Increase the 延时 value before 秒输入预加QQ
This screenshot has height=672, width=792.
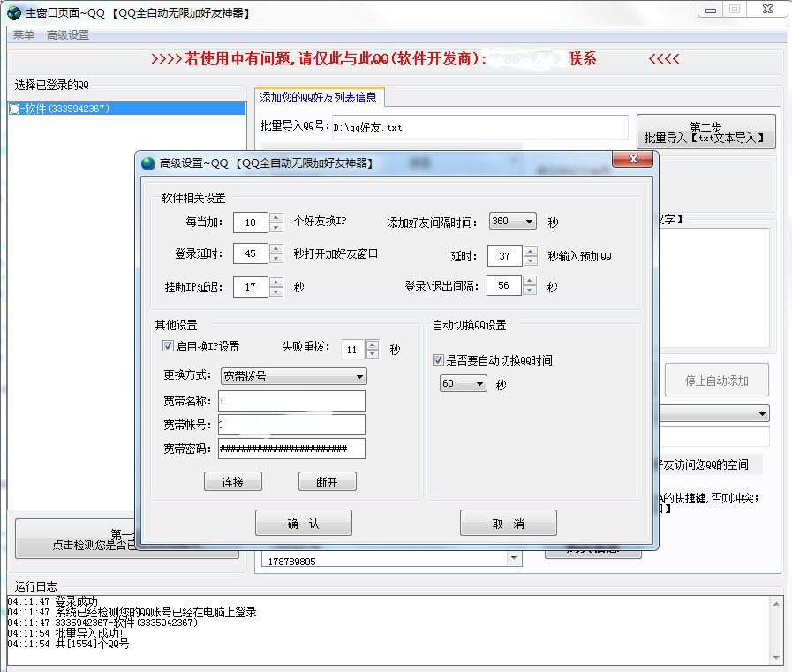coord(530,251)
